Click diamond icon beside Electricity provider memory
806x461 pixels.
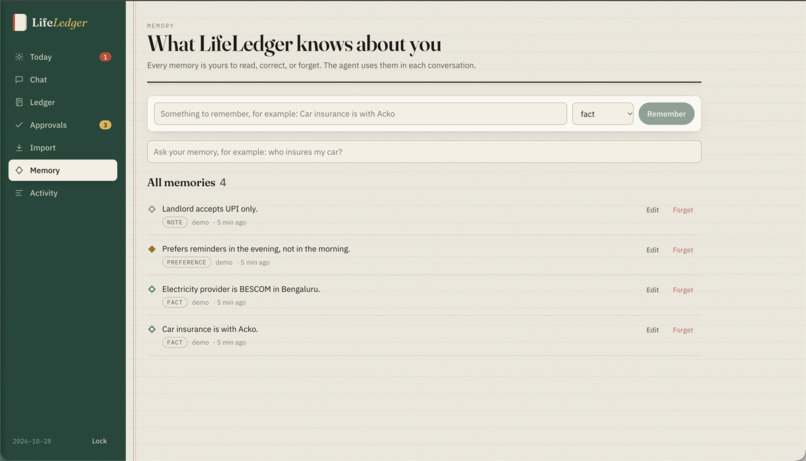(x=152, y=289)
